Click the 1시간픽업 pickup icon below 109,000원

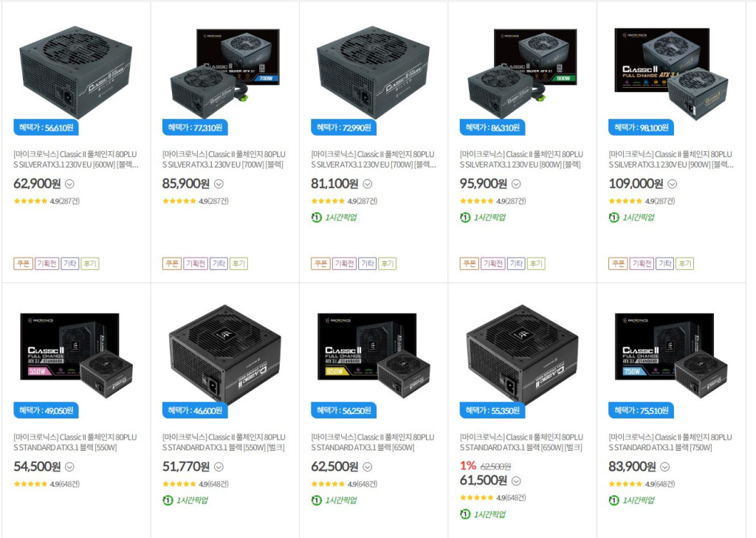(614, 218)
